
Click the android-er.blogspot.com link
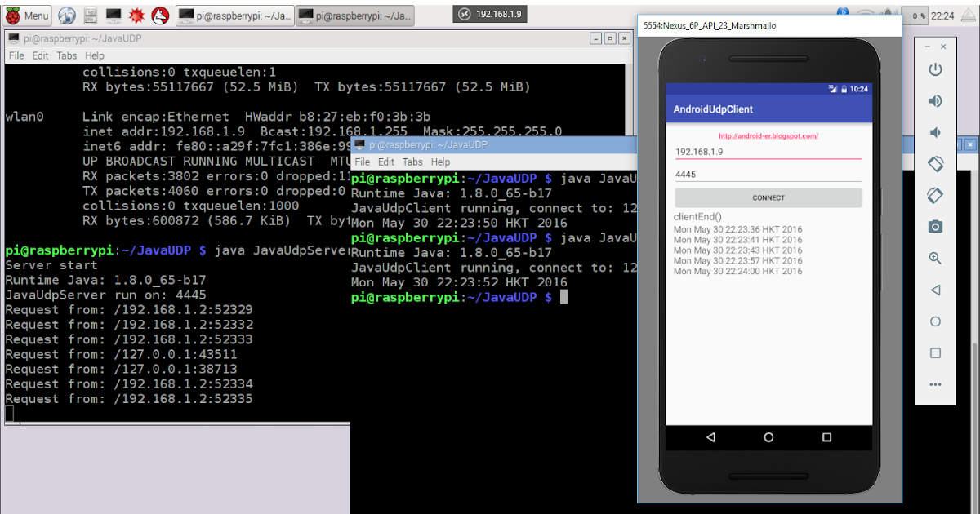coord(768,136)
